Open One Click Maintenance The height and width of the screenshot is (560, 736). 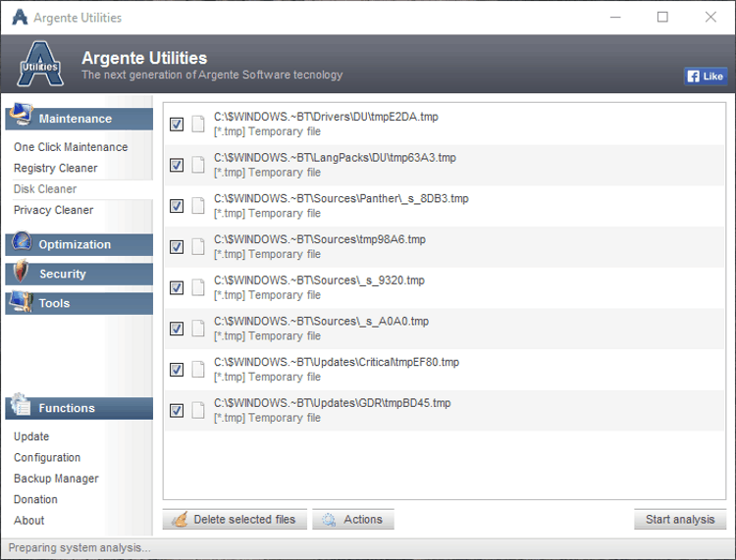click(x=71, y=147)
